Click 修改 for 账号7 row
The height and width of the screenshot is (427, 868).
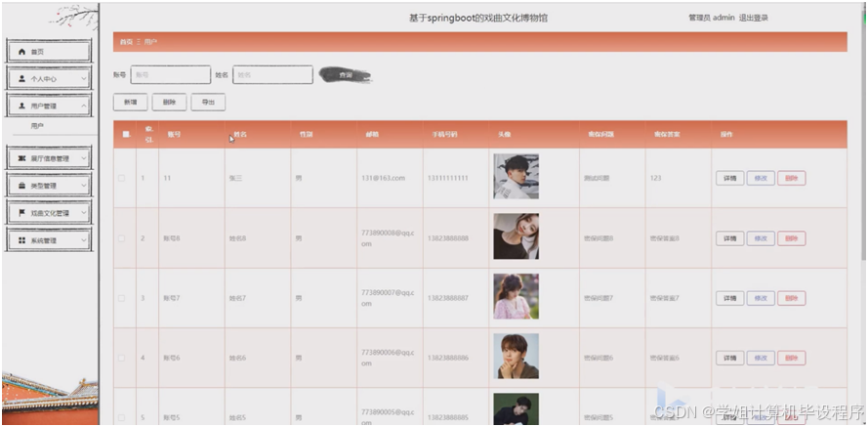coord(761,299)
